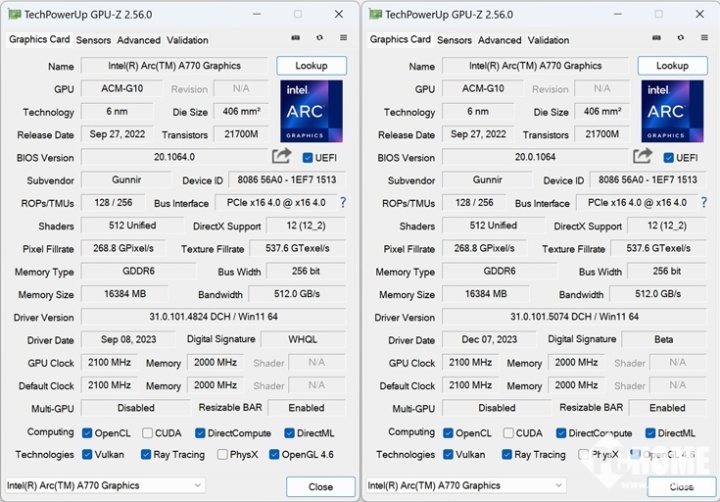This screenshot has height=502, width=720.
Task: Switch to Advanced tab in right window
Action: point(500,40)
